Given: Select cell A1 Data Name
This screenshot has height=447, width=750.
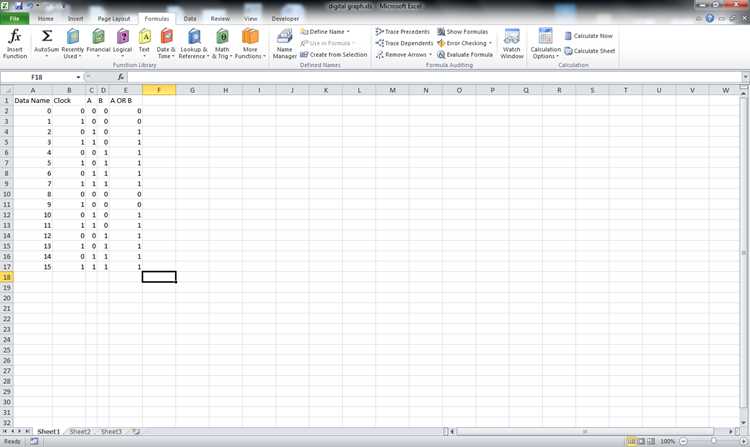Looking at the screenshot, I should [33, 100].
